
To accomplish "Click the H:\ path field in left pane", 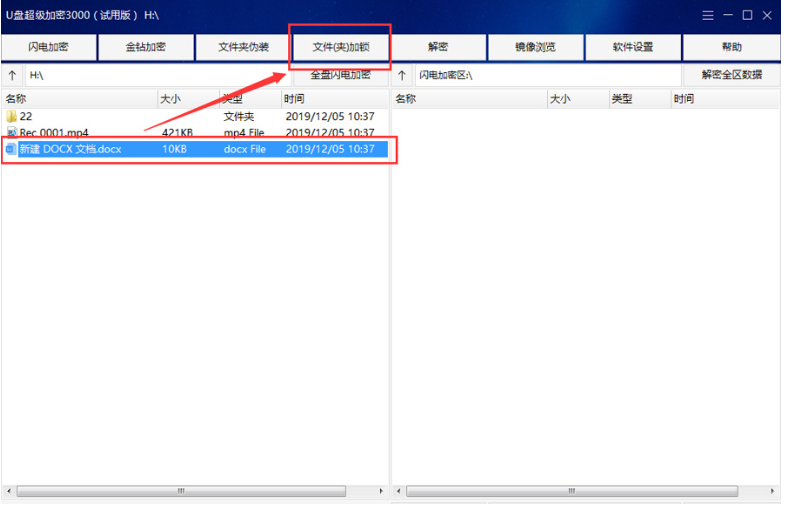I will click(x=155, y=76).
